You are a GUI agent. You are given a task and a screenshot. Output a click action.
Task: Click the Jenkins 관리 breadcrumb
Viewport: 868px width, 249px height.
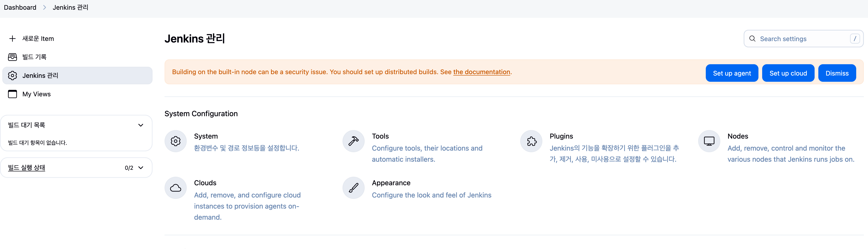[70, 7]
